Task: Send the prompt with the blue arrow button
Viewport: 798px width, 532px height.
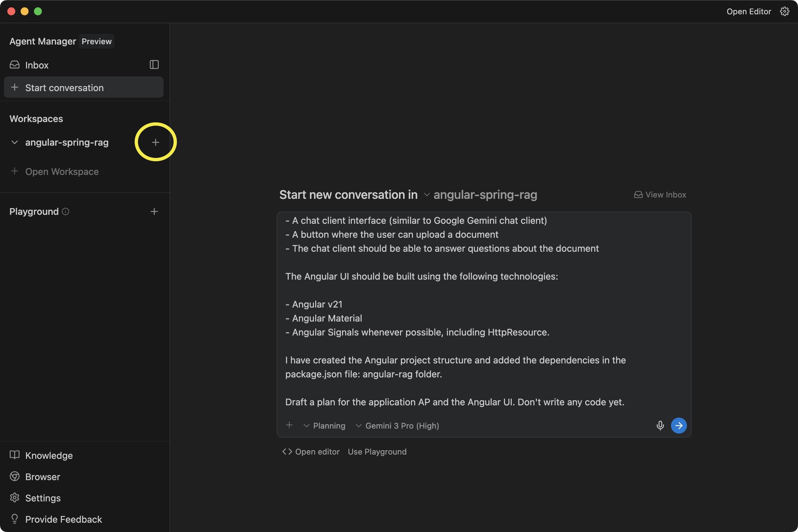Action: (x=679, y=426)
